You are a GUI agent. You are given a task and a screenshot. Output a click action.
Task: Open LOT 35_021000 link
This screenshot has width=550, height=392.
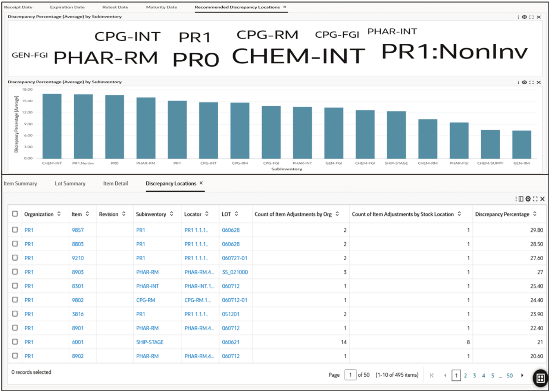coord(235,272)
